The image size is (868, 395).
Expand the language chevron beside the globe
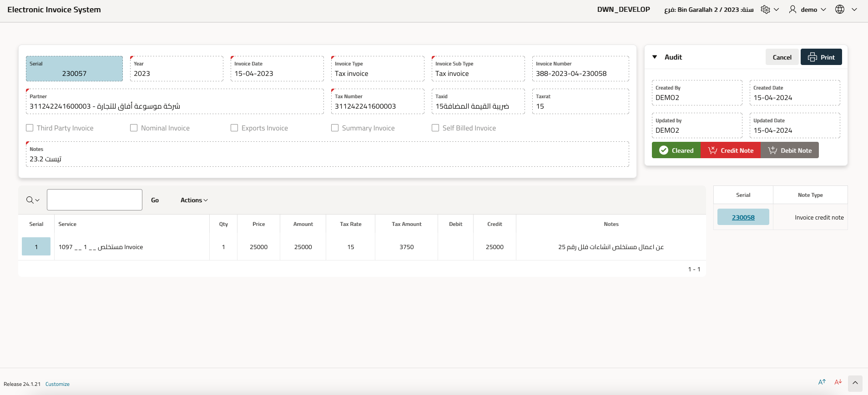coord(854,10)
